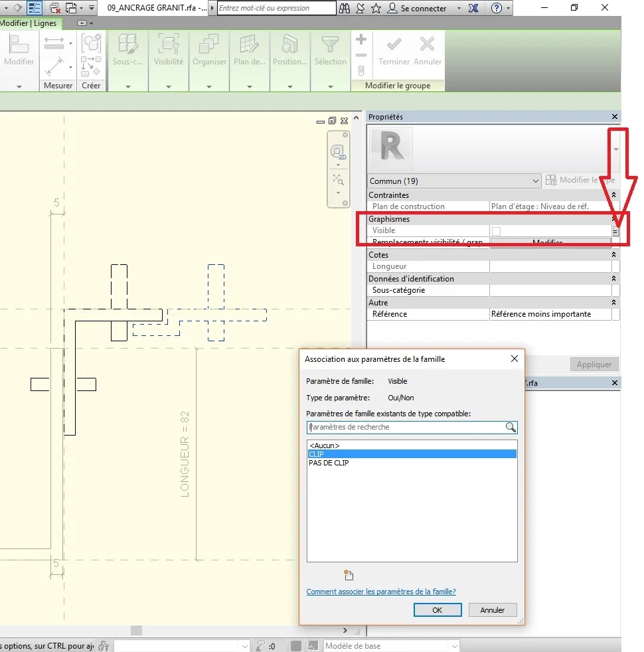
Task: Click the Modifier button for Remplacements visibilité
Action: [x=551, y=242]
